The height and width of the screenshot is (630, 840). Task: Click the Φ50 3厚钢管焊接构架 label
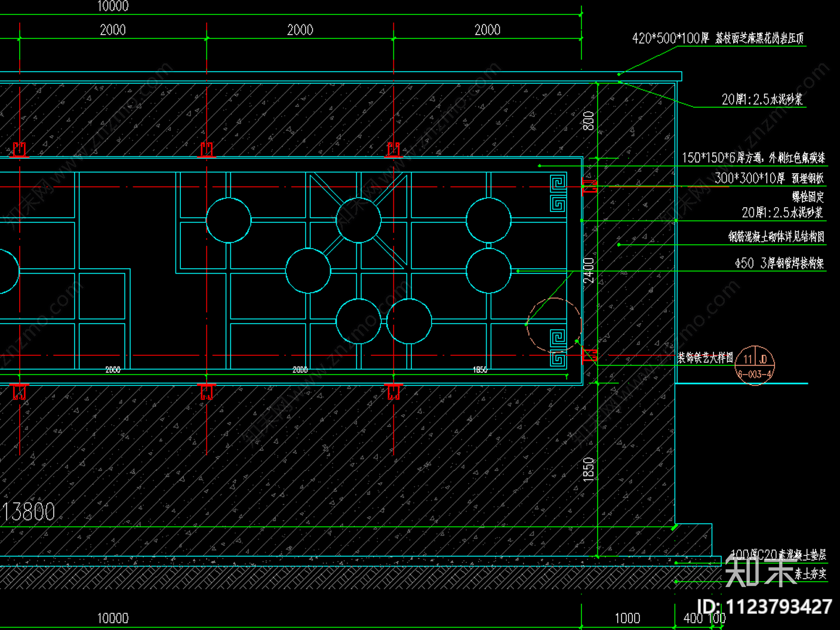click(779, 263)
